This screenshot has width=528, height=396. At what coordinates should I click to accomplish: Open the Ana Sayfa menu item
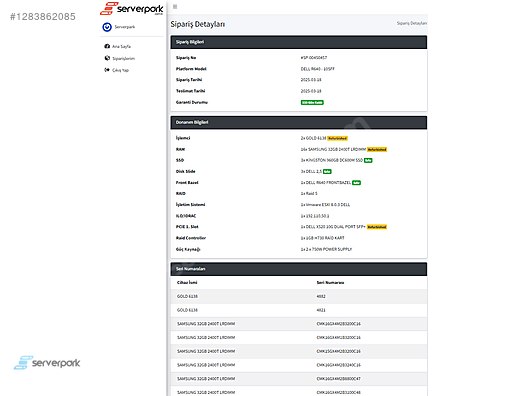121,46
